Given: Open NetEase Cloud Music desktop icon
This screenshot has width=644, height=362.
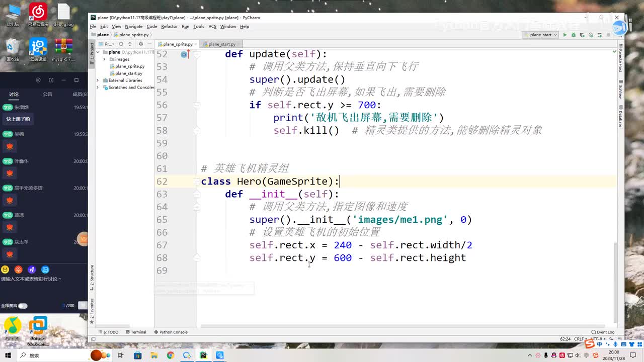Looking at the screenshot, I should [38, 15].
